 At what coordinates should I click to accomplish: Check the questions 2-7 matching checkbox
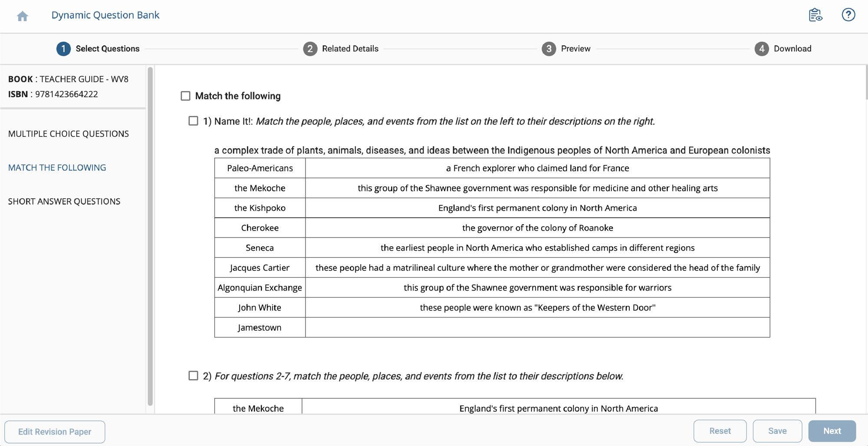click(x=193, y=376)
